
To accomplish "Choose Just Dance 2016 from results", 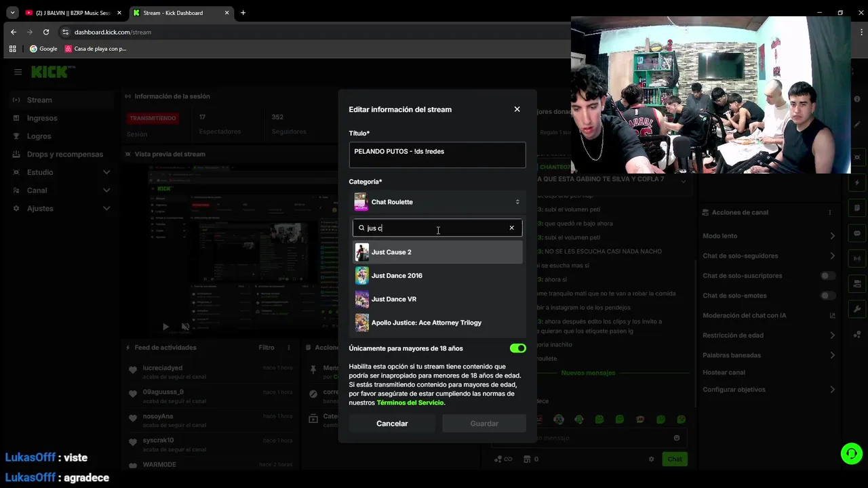I will pyautogui.click(x=437, y=276).
